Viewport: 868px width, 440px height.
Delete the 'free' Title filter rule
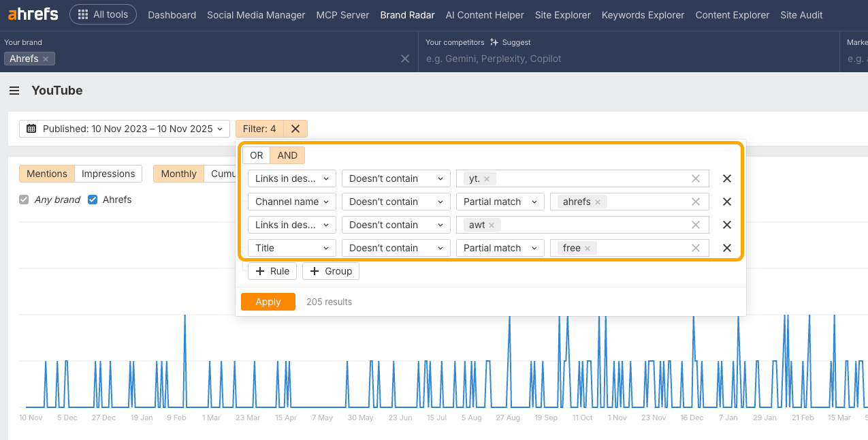[x=726, y=248]
